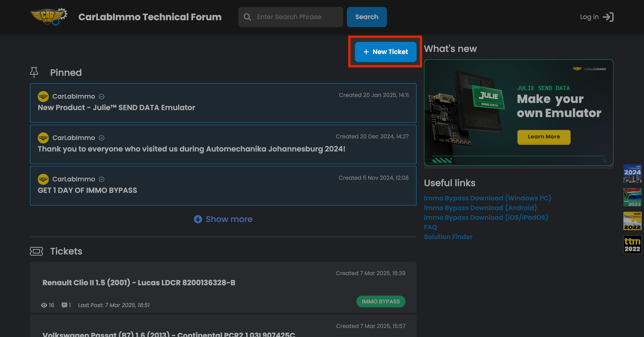Click 'Created 20 Dec 2024, 14:27' timestamp
Image resolution: width=644 pixels, height=337 pixels.
372,137
